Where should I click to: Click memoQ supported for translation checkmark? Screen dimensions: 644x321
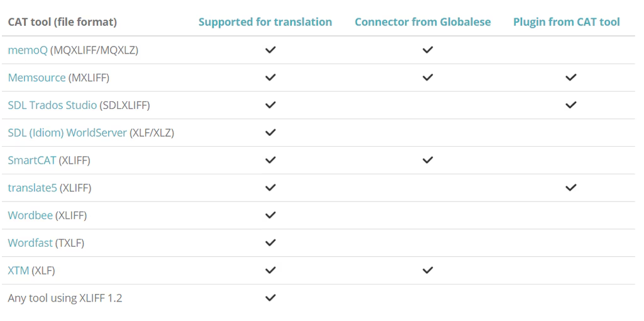270,50
